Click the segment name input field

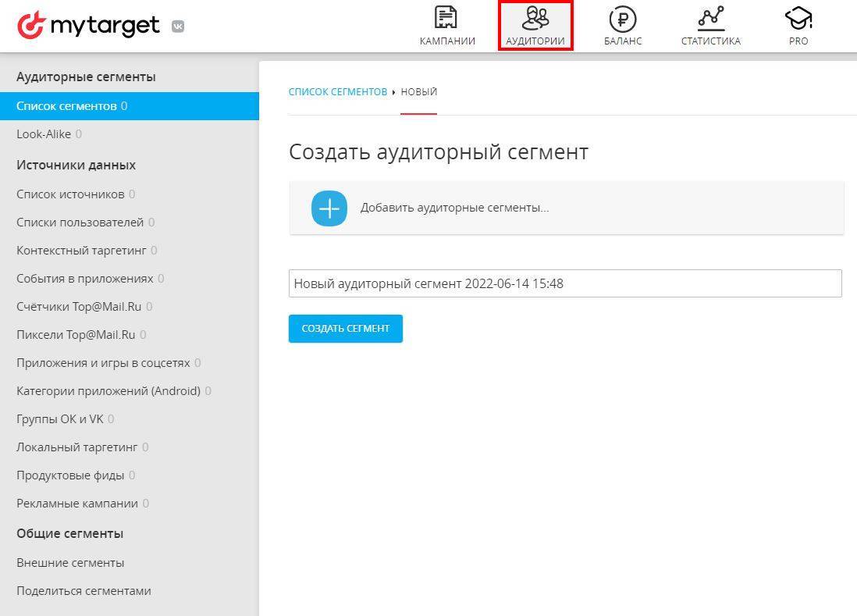point(565,283)
